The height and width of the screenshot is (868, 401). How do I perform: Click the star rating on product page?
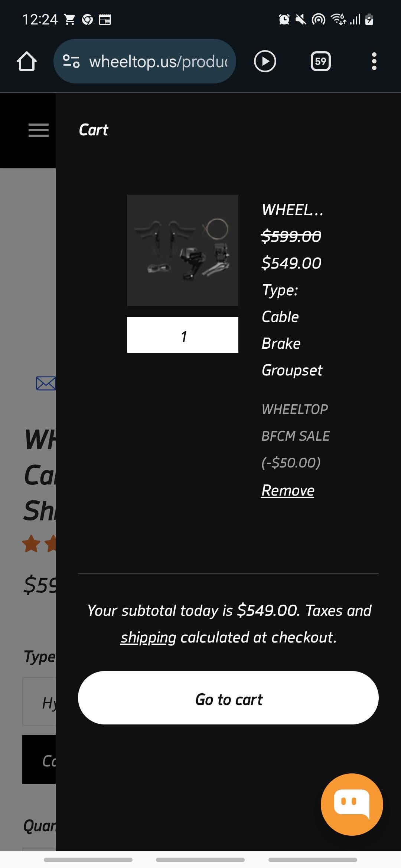click(x=39, y=544)
